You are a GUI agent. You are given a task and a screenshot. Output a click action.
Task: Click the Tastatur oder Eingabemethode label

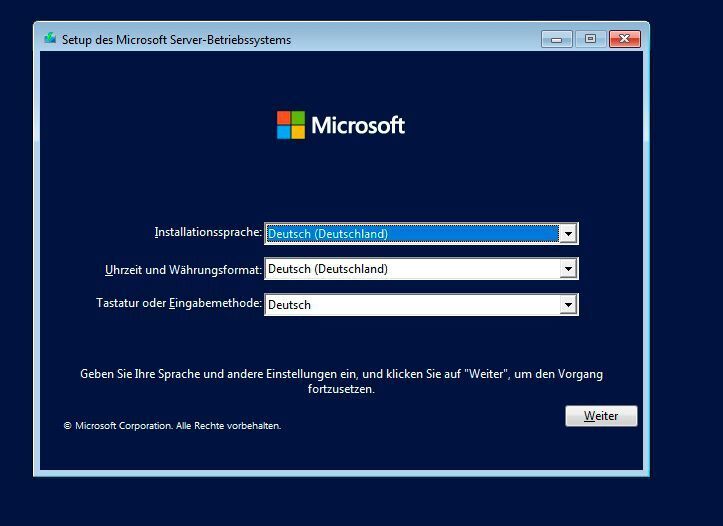pyautogui.click(x=179, y=303)
